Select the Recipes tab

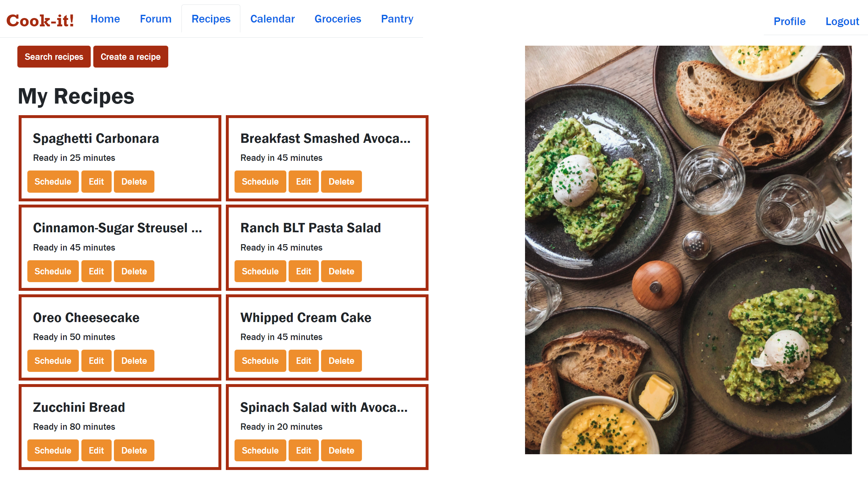(211, 19)
